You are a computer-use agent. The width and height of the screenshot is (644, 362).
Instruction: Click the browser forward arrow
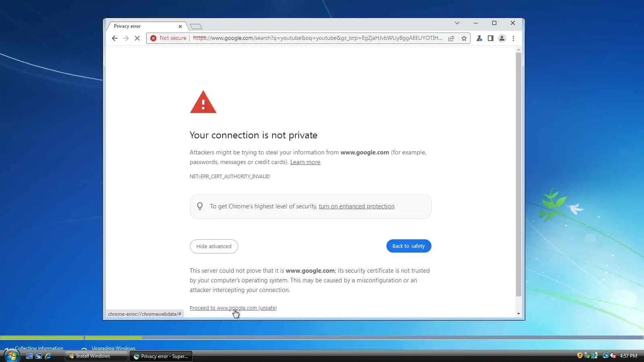(126, 38)
